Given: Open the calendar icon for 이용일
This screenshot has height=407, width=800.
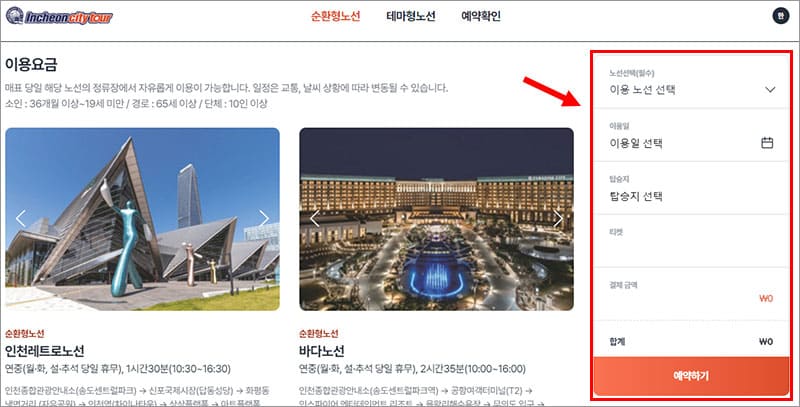Looking at the screenshot, I should [x=767, y=143].
